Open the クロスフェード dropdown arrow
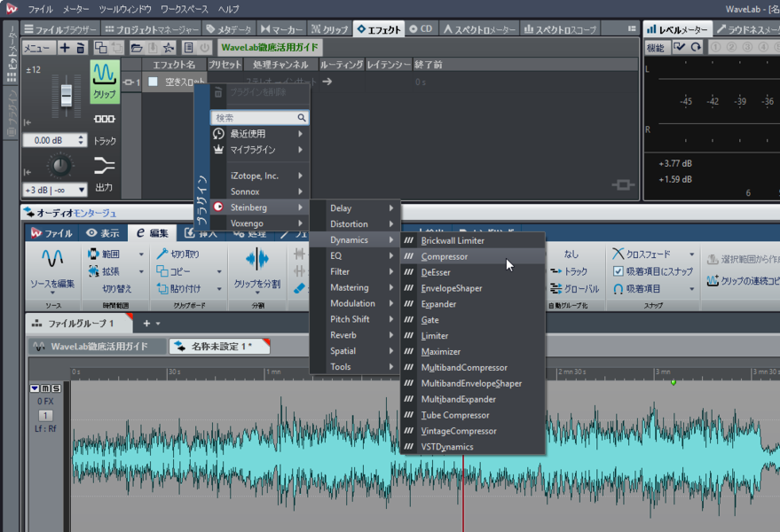 click(x=691, y=254)
